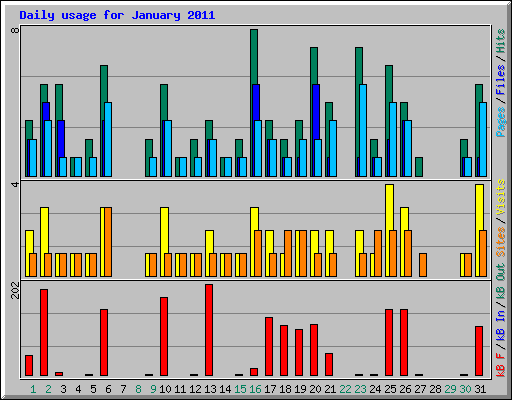Image resolution: width=512 pixels, height=400 pixels.
Task: Select the '4' value on the visits axis
Action: point(15,184)
